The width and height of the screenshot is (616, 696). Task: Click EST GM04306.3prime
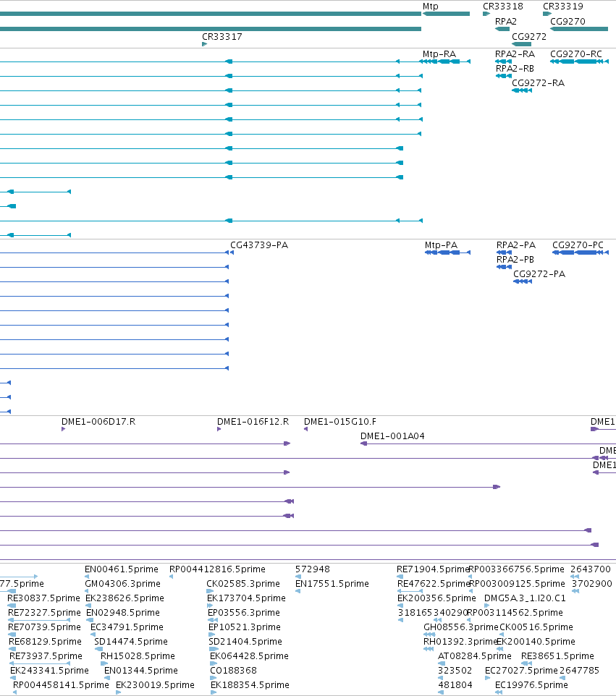(x=122, y=584)
